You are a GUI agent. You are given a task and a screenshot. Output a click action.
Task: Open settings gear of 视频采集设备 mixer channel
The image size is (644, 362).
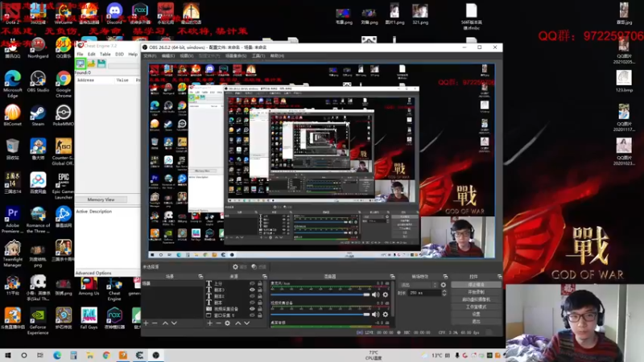click(x=386, y=315)
